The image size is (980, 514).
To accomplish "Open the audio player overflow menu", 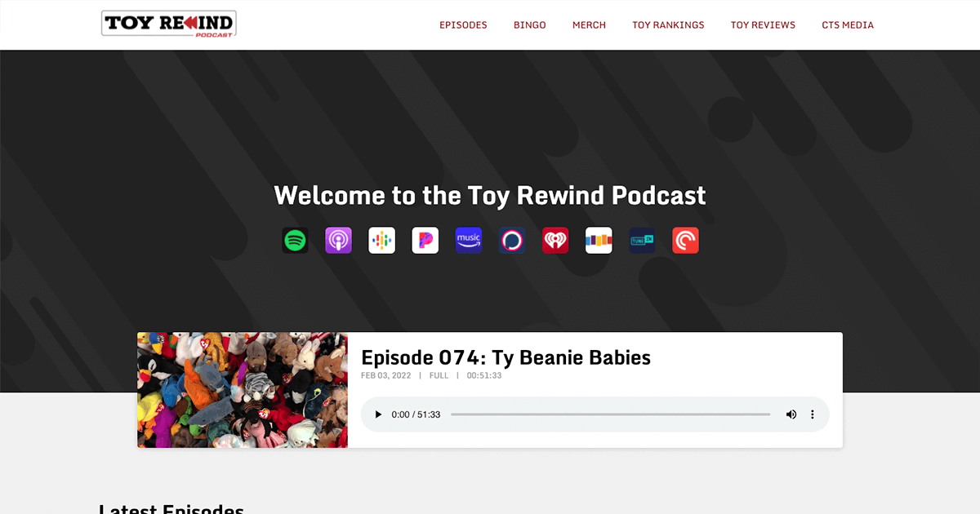I will pos(813,414).
